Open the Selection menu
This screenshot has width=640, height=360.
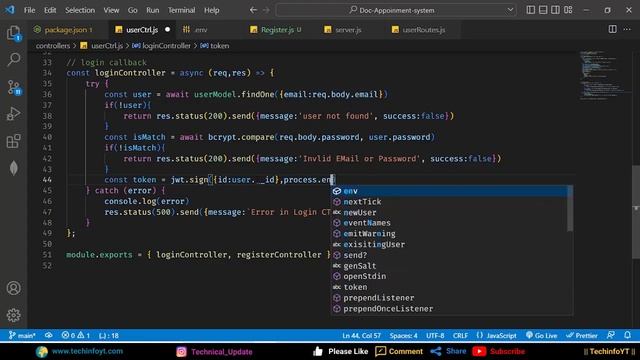[x=80, y=10]
